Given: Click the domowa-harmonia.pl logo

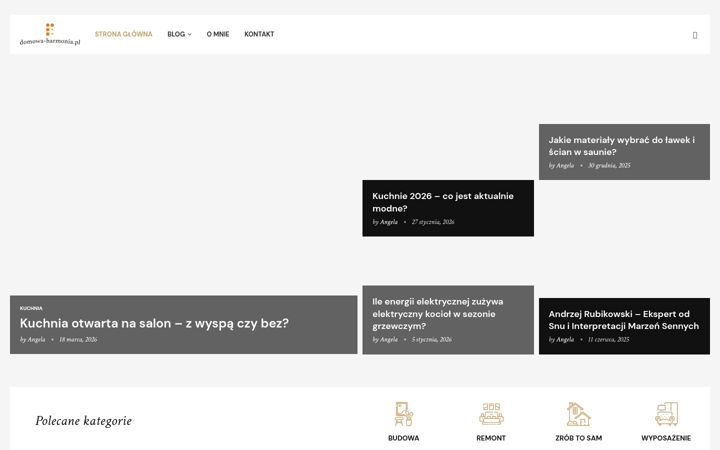Looking at the screenshot, I should click(50, 34).
